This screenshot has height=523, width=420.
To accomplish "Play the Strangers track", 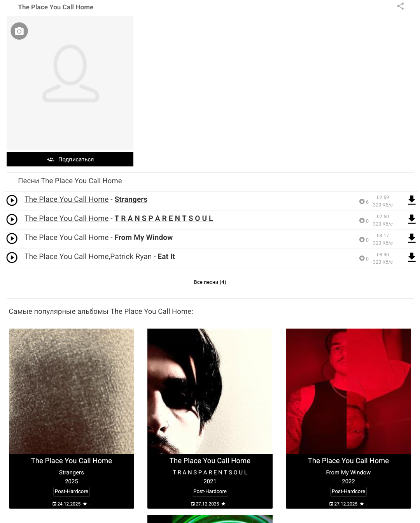I will coord(12,200).
